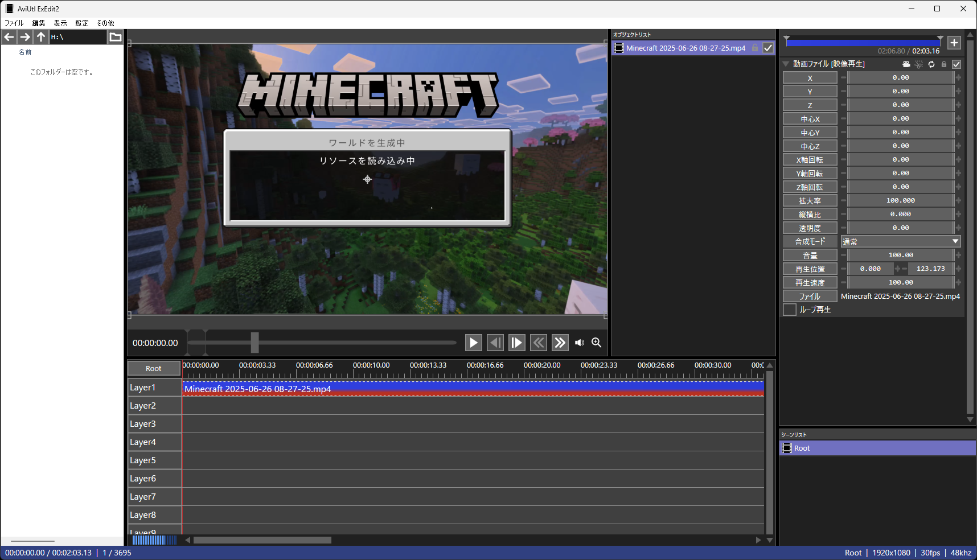Click the timeline horizontal scrollbar thumb

pos(262,540)
